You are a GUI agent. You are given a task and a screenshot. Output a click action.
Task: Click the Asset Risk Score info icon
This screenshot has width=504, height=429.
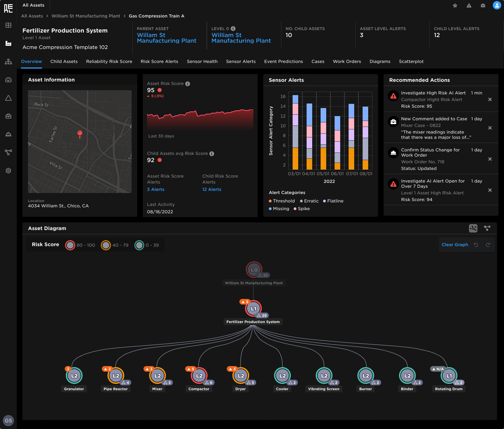188,84
